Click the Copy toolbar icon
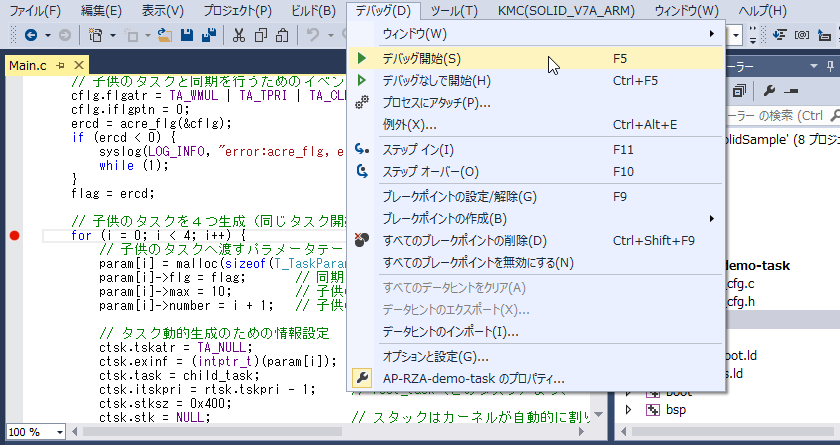The width and height of the screenshot is (840, 445). coord(261,35)
